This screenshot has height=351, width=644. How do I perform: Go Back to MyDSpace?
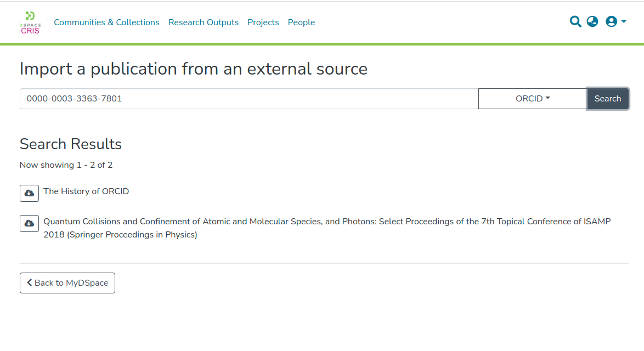(x=67, y=283)
